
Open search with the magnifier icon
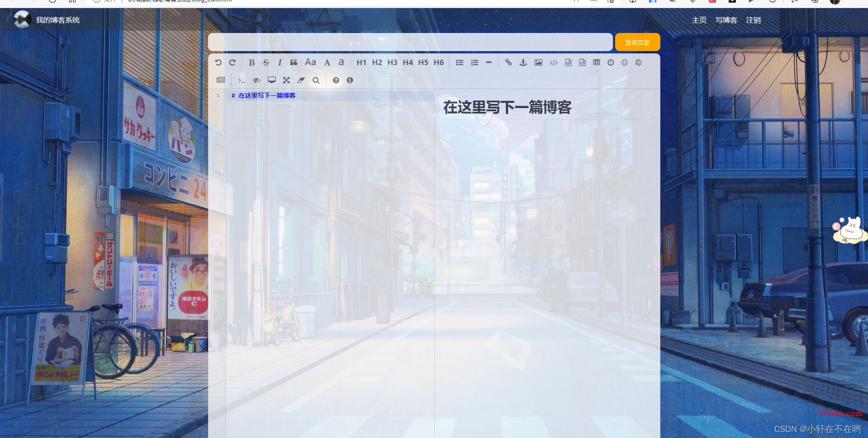pyautogui.click(x=316, y=80)
